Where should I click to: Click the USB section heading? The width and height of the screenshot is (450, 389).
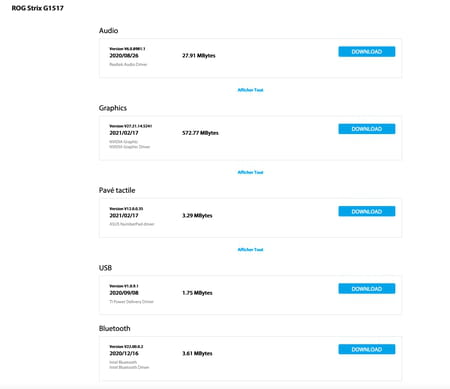click(x=105, y=268)
